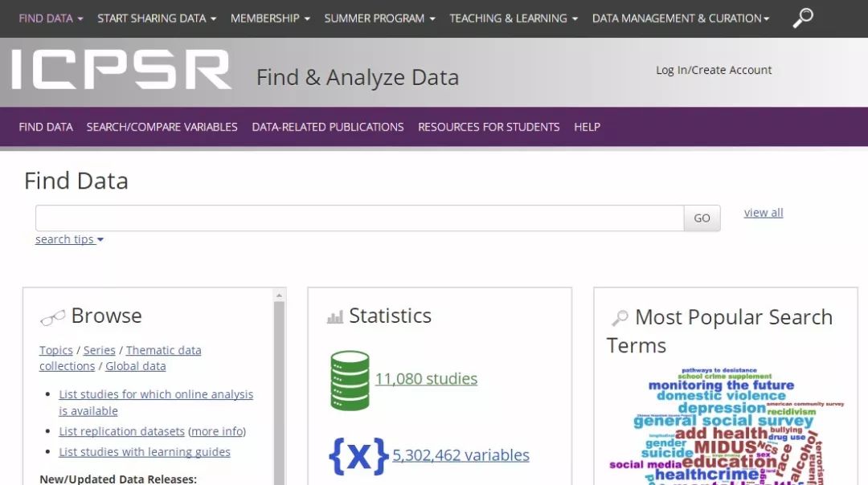The height and width of the screenshot is (485, 868).
Task: Click 'recidivism' in the word cloud
Action: [x=792, y=412]
